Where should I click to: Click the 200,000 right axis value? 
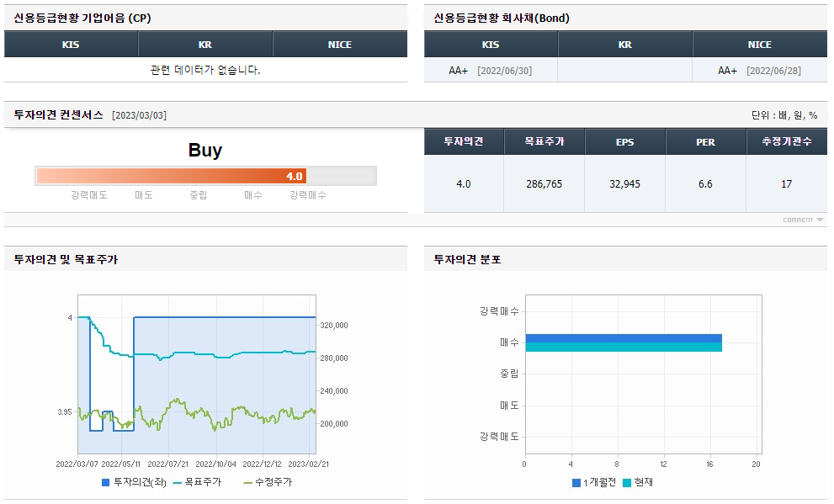click(334, 424)
